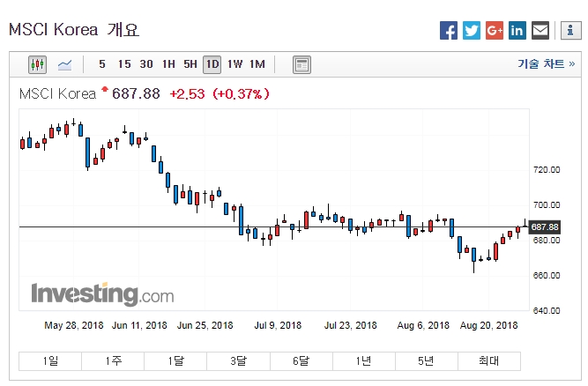The height and width of the screenshot is (386, 588).
Task: Open the news overlay icon in toolbar
Action: 301,64
